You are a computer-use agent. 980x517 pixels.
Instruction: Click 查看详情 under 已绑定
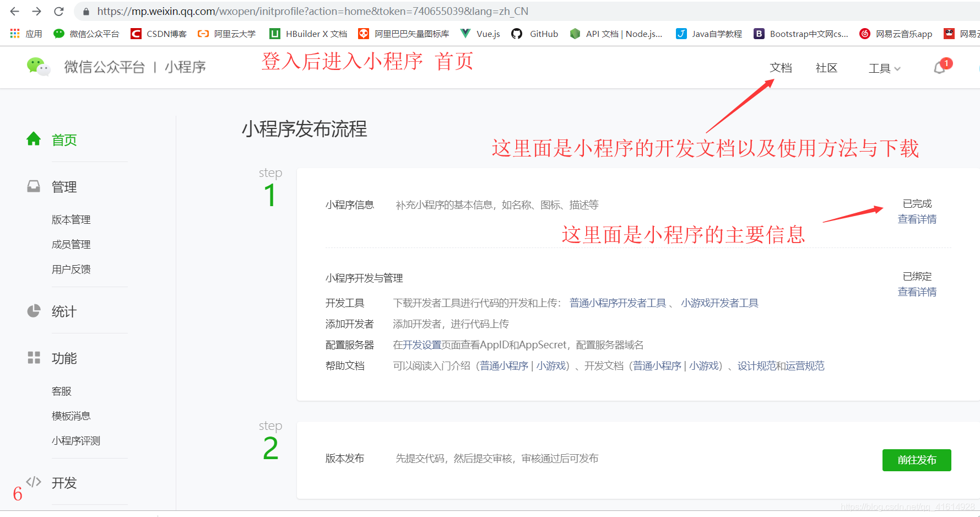coord(917,292)
